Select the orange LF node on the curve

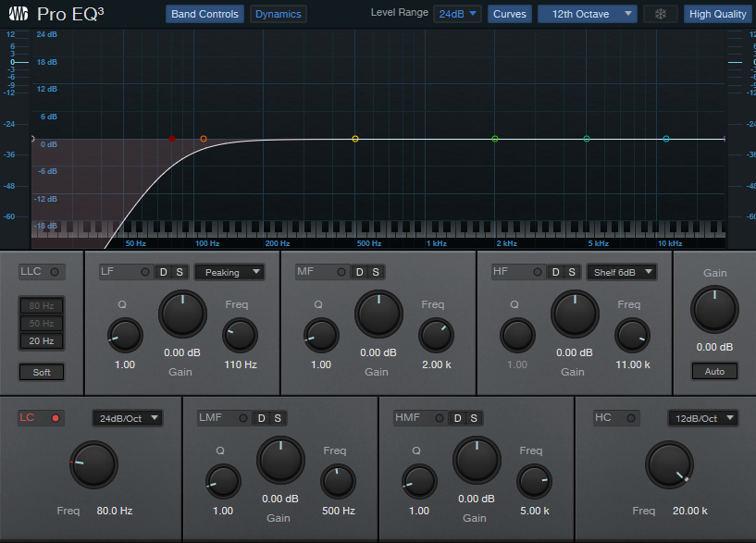coord(204,139)
